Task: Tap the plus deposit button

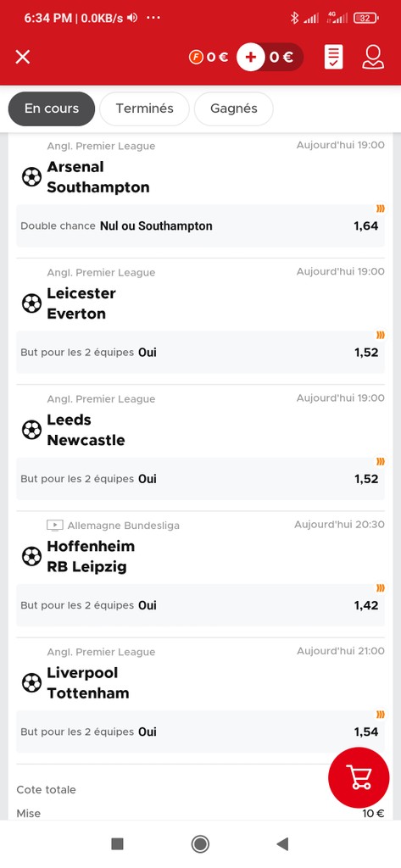Action: click(x=250, y=57)
